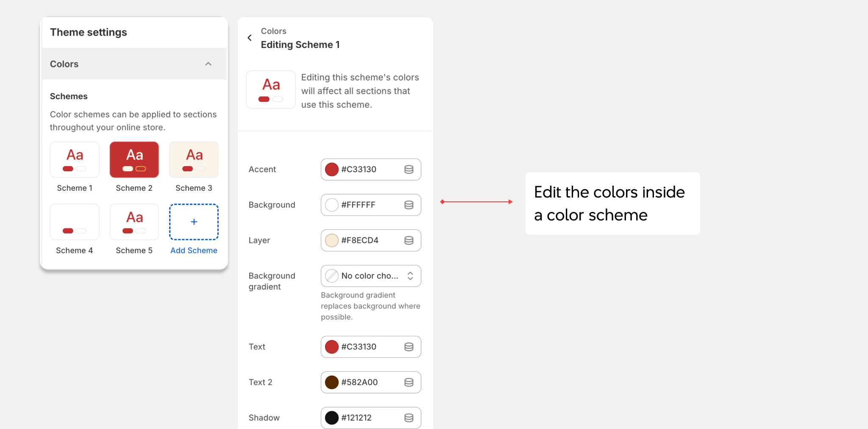Open the Layer cream color swatch
Screen dimensions: 868x429
(x=332, y=240)
